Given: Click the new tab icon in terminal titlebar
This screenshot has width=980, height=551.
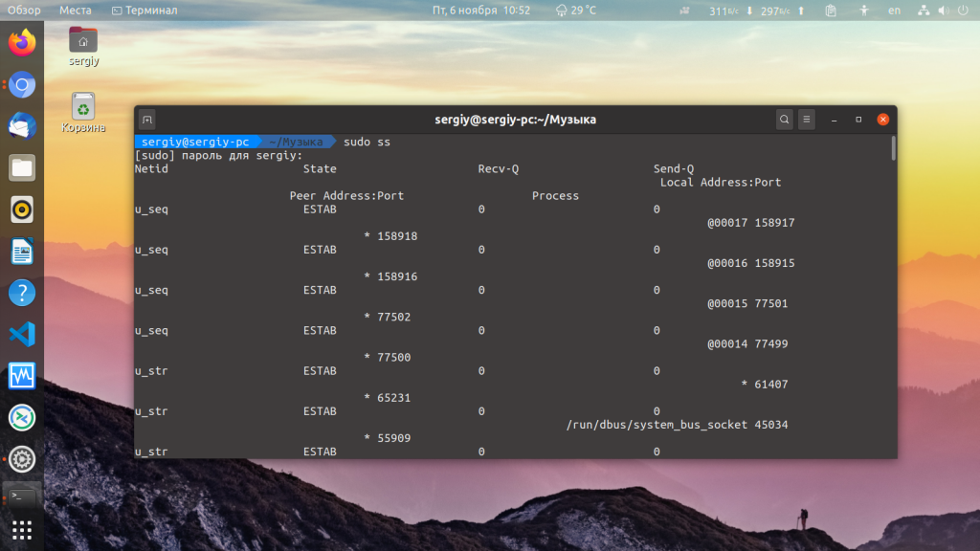Looking at the screenshot, I should click(147, 119).
